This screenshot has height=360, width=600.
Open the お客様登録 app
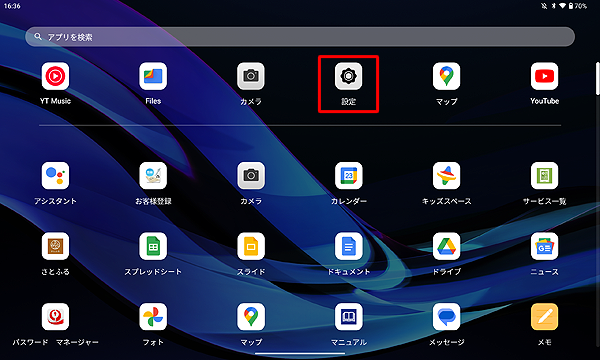coord(153,176)
